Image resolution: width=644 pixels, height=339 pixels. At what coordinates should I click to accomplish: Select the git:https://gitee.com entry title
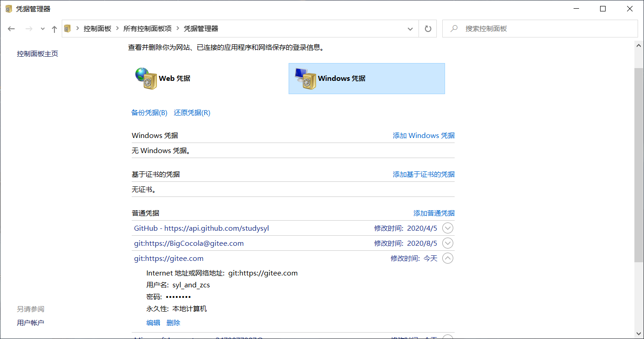click(x=169, y=258)
